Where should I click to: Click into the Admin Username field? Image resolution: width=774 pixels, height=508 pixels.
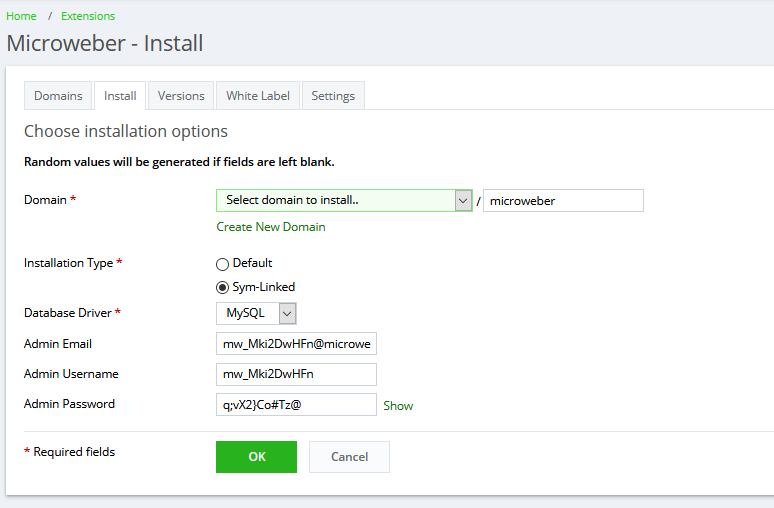coord(296,374)
